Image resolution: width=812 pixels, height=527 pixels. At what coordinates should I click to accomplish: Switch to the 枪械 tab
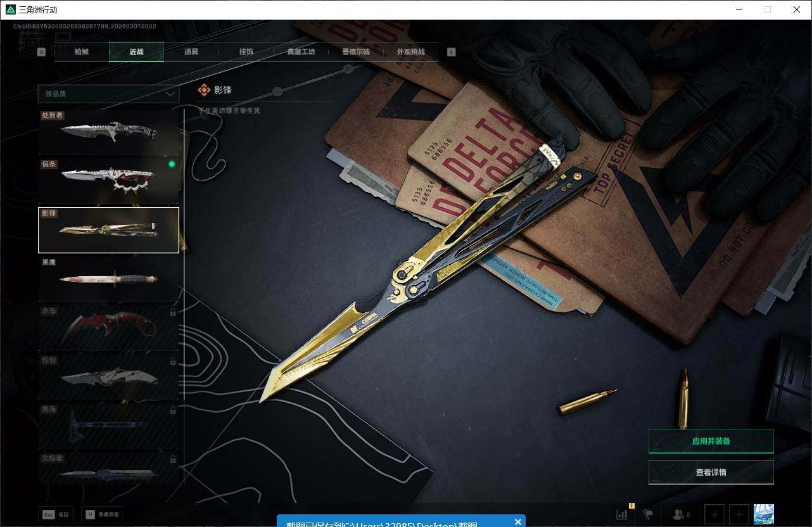(82, 52)
